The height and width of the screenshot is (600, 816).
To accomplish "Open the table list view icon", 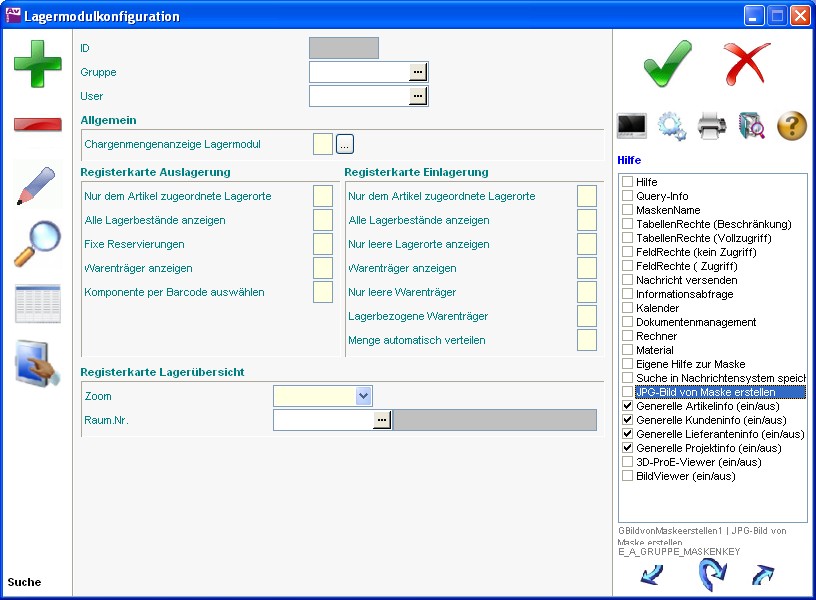I will click(x=37, y=304).
